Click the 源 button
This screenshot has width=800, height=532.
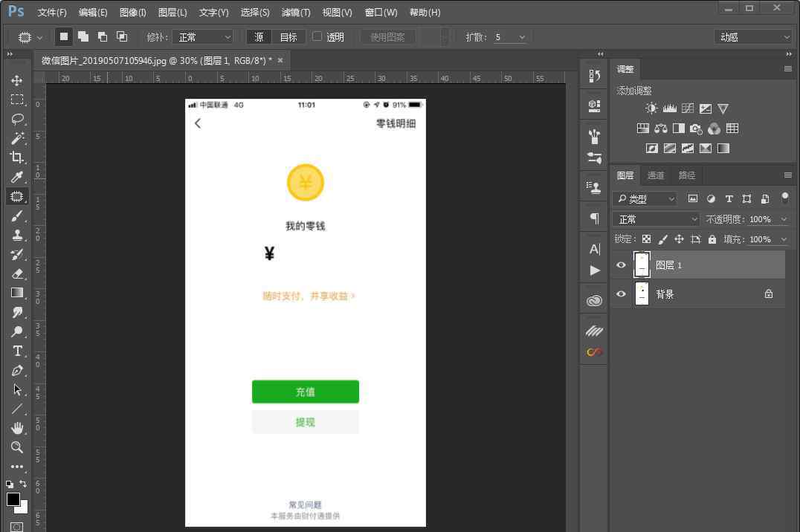tap(259, 37)
